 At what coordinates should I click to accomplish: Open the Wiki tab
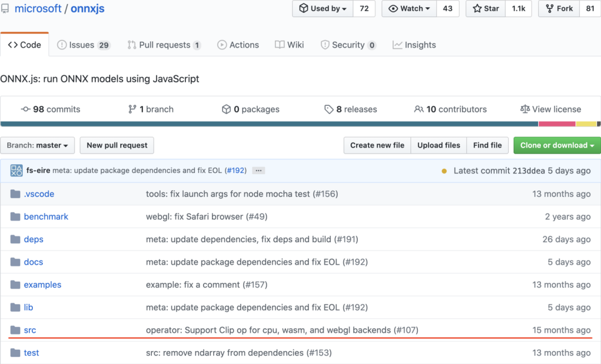click(x=289, y=45)
